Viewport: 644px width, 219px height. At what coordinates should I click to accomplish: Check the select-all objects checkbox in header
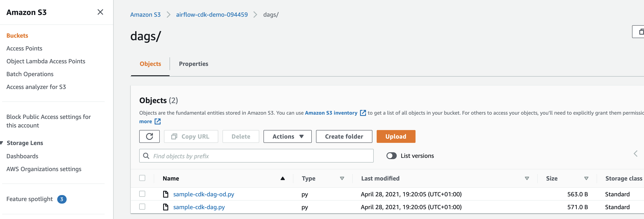(142, 178)
